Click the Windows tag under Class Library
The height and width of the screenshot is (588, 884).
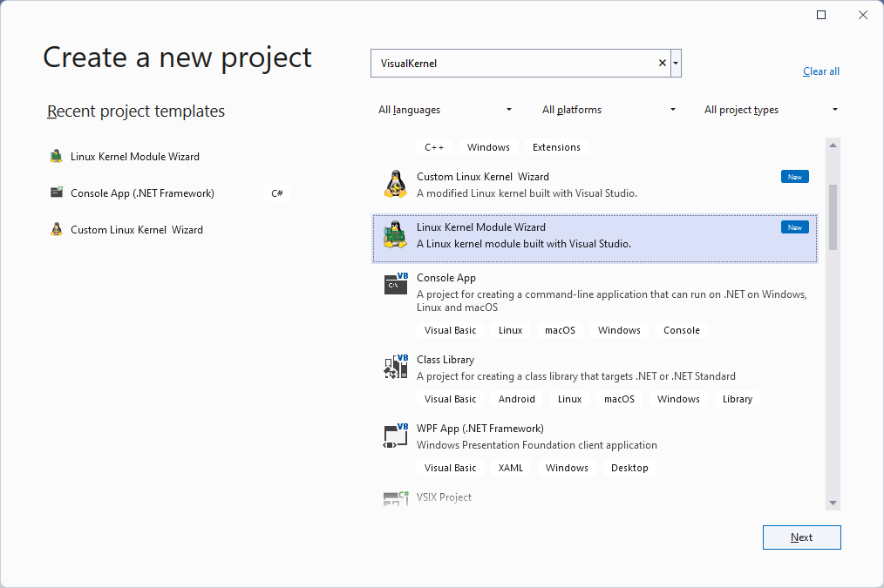678,399
